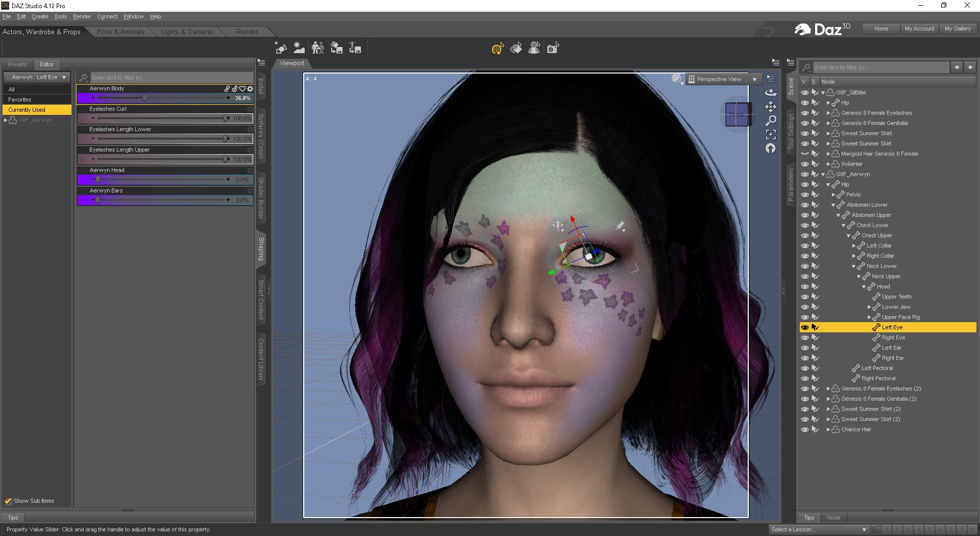The height and width of the screenshot is (536, 980).
Task: Click the Create New Primitive toolbar icon
Action: [x=281, y=48]
